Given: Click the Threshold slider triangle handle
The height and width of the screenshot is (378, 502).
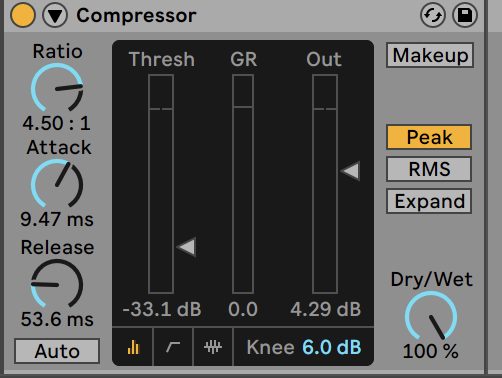Looking at the screenshot, I should point(186,247).
